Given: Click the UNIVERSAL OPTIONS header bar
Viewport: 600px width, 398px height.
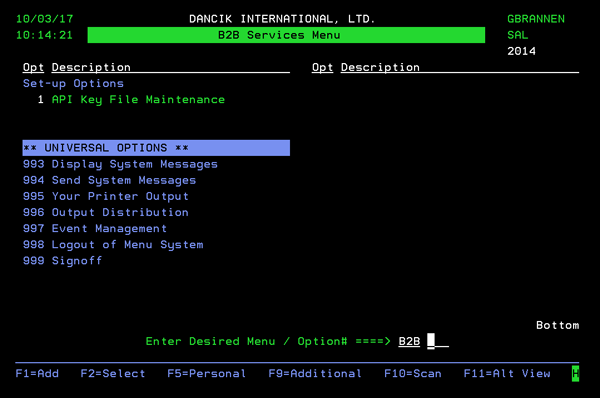Looking at the screenshot, I should (x=156, y=148).
